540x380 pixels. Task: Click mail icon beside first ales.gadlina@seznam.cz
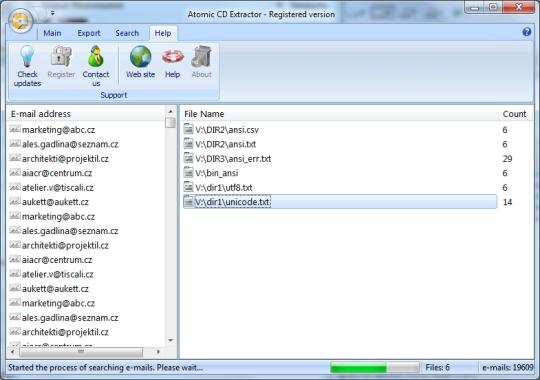(15, 144)
